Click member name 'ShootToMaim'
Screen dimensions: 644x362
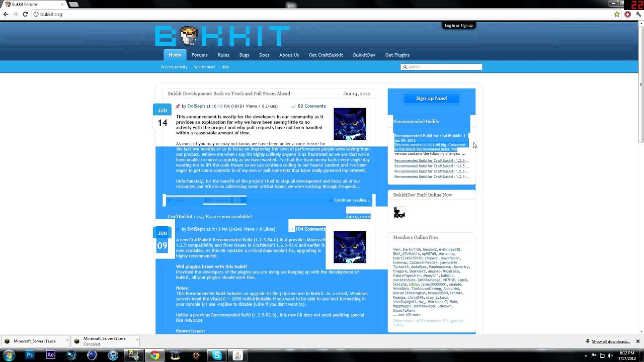click(x=404, y=311)
